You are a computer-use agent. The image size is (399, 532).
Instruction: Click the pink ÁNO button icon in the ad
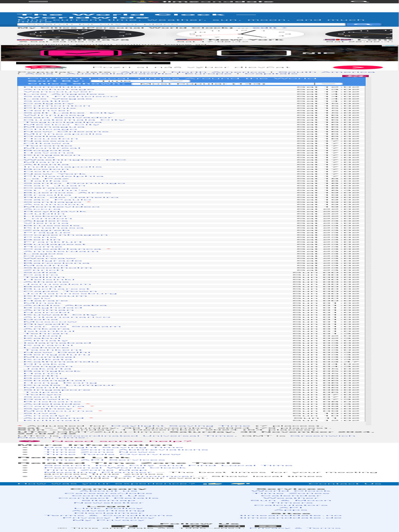click(x=81, y=53)
